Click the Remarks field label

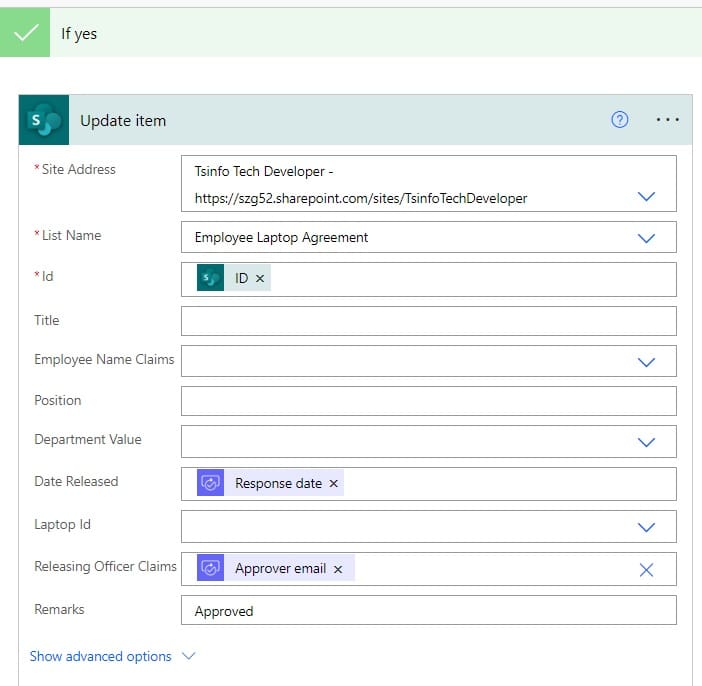click(x=59, y=609)
